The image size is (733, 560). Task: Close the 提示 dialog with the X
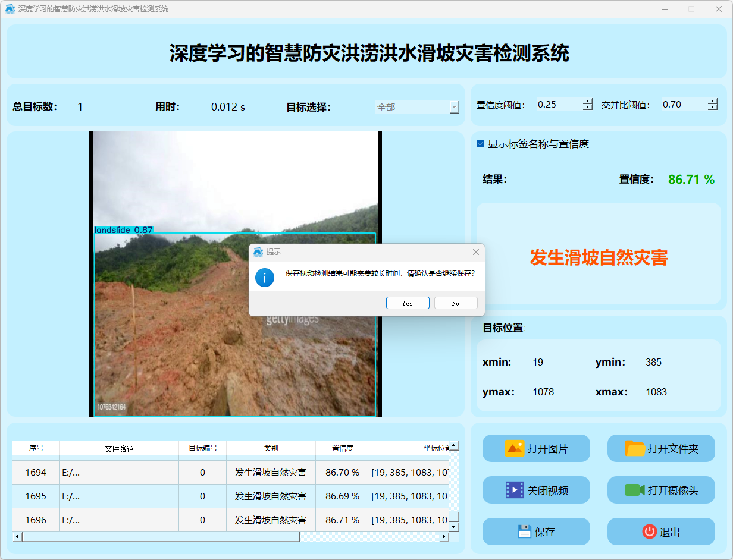click(x=475, y=252)
